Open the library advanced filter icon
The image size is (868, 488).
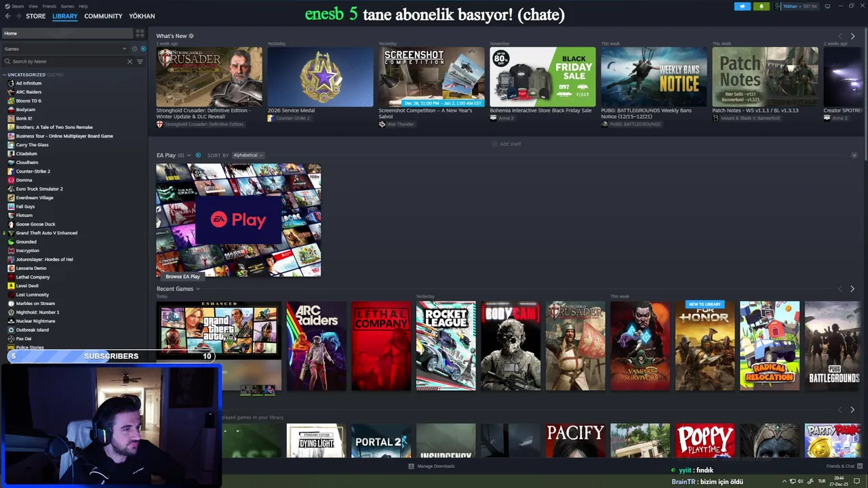(x=140, y=62)
